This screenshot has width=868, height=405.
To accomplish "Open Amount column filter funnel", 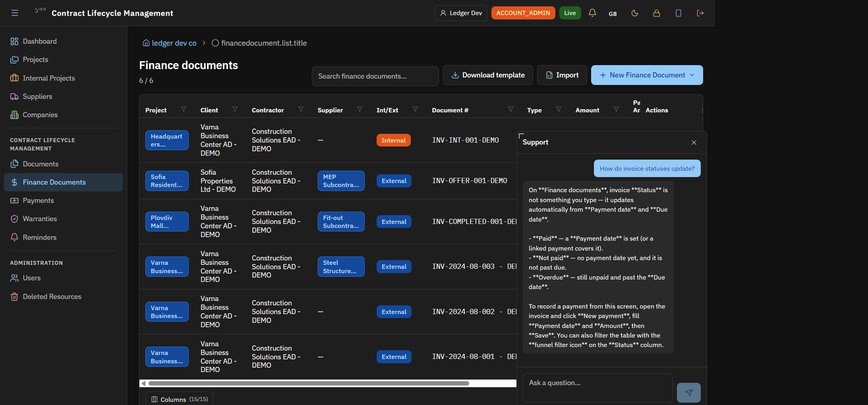I will [616, 109].
